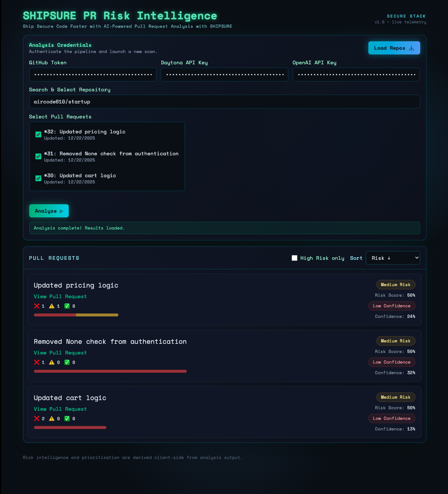Viewport: 448px width, 494px height.
Task: Click red X icon for Updated cart logic
Action: point(37,419)
